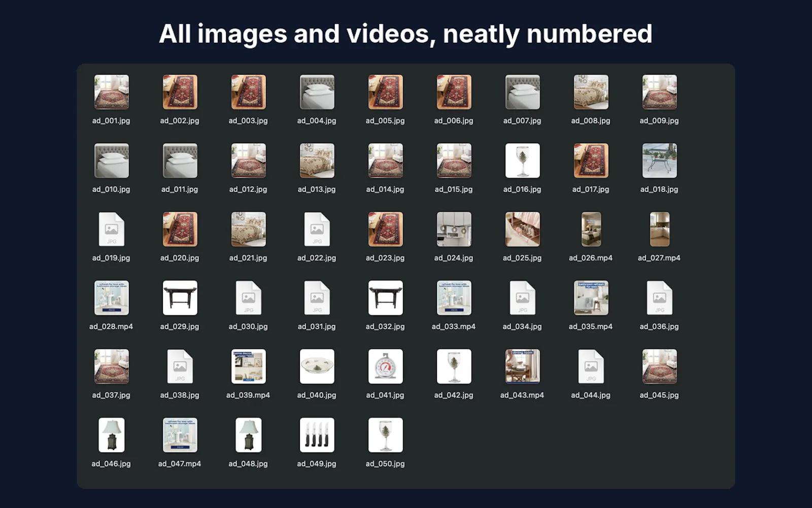Select the ad_035.mp4 bathroom refresh video

click(591, 298)
